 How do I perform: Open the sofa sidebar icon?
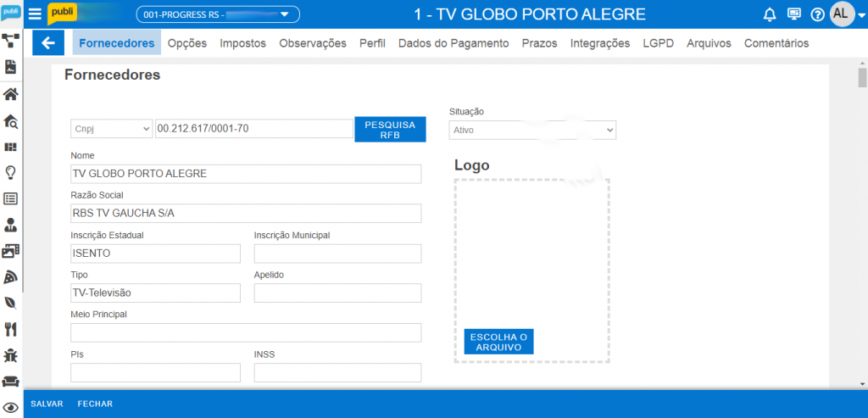(x=11, y=382)
